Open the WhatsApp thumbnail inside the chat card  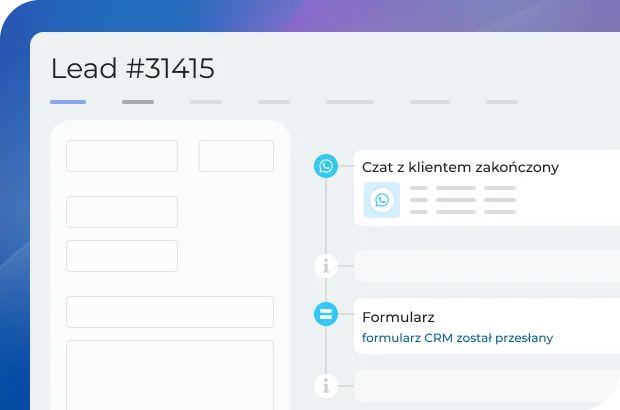pos(382,201)
